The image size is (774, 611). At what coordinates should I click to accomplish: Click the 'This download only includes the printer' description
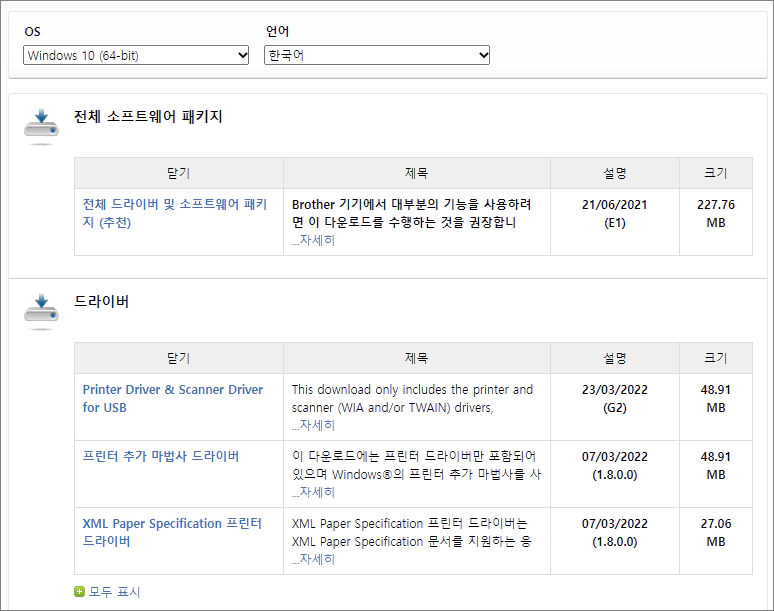[x=412, y=398]
